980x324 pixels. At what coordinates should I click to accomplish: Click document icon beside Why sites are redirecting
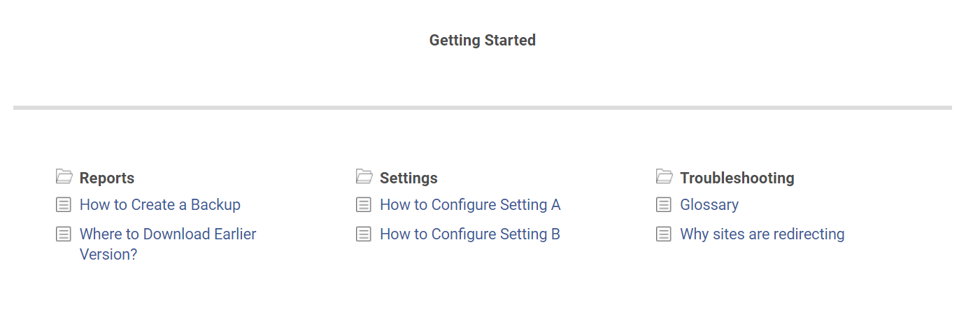664,234
